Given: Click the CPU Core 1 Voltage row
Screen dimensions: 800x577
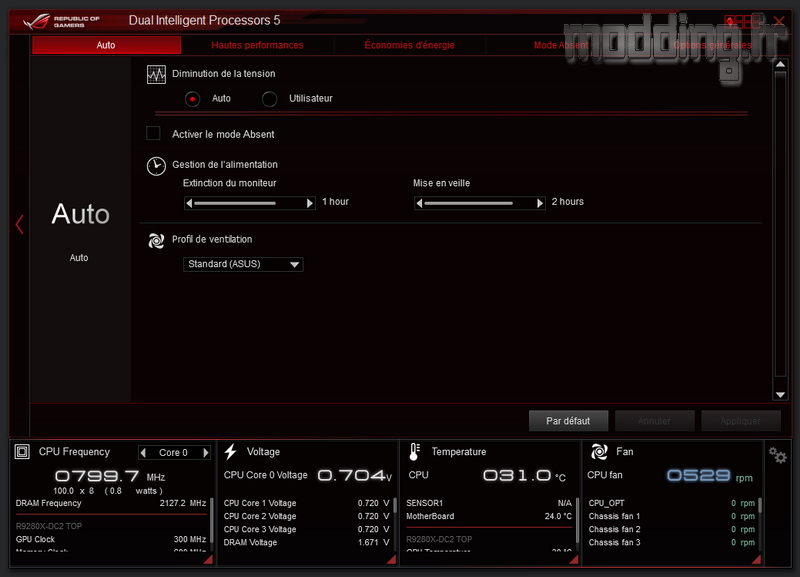Looking at the screenshot, I should coord(306,503).
